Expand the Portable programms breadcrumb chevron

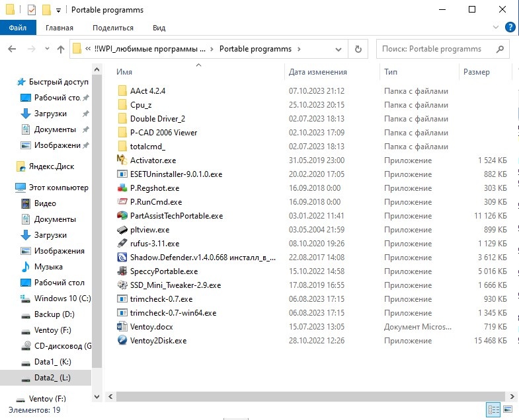[x=299, y=49]
